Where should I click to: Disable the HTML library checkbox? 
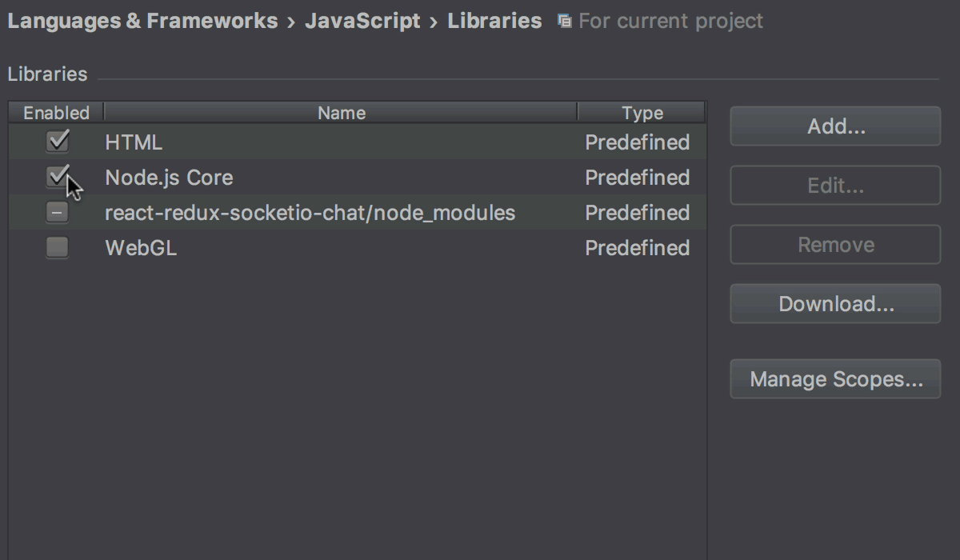(56, 142)
